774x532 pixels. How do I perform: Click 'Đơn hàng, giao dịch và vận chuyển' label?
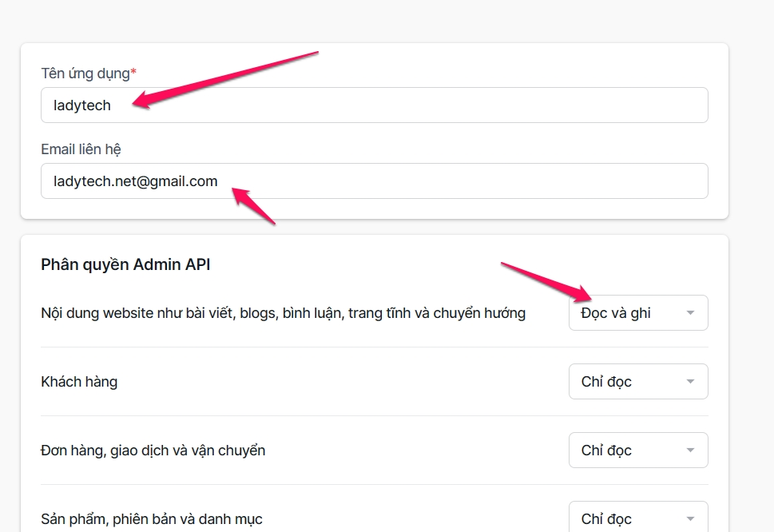[153, 451]
